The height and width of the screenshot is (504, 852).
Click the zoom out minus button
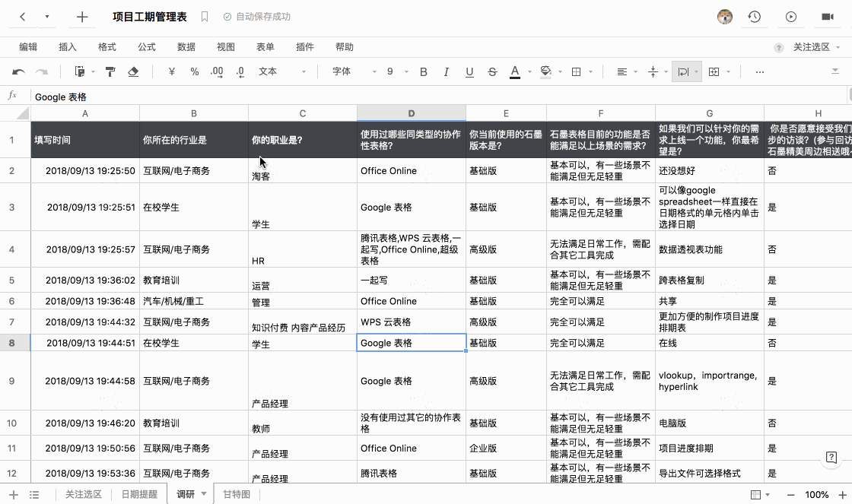(790, 495)
